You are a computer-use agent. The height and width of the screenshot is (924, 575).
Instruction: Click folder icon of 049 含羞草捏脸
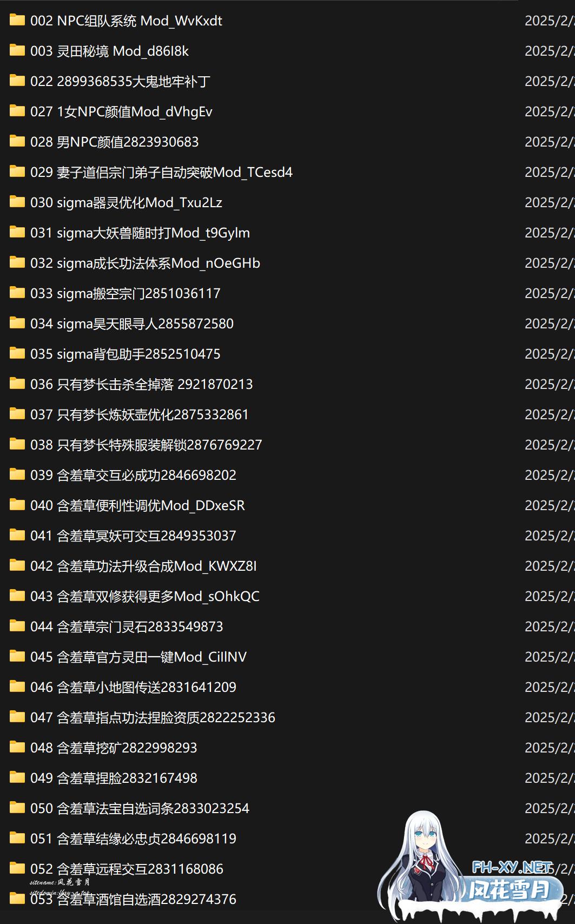click(17, 778)
